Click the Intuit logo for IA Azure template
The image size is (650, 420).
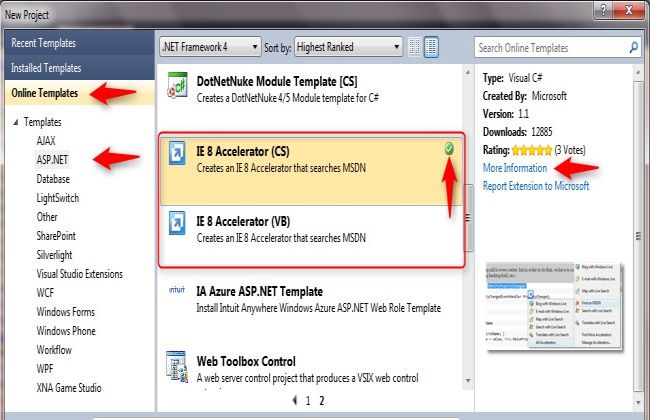177,289
